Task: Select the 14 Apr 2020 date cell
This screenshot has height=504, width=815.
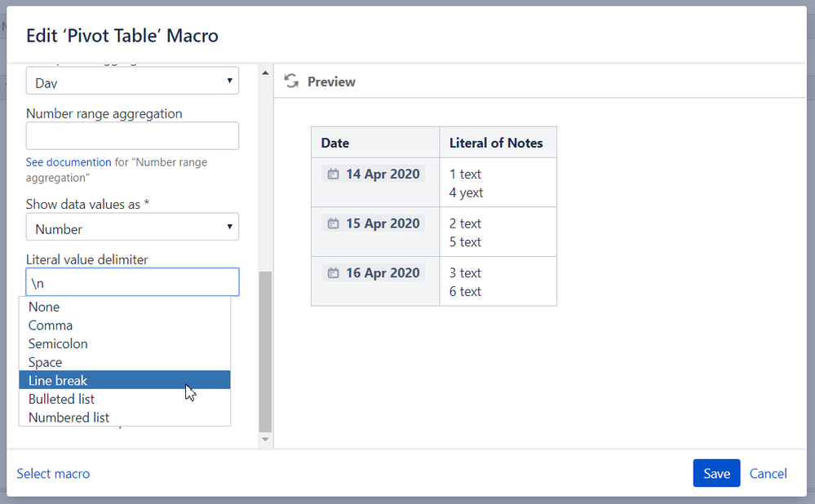Action: coord(375,183)
